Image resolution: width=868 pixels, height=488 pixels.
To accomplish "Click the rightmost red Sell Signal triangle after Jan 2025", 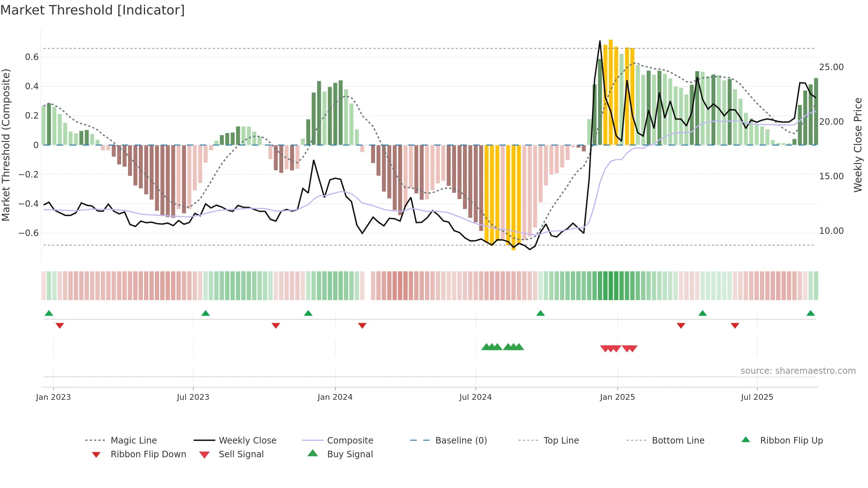I will point(633,349).
